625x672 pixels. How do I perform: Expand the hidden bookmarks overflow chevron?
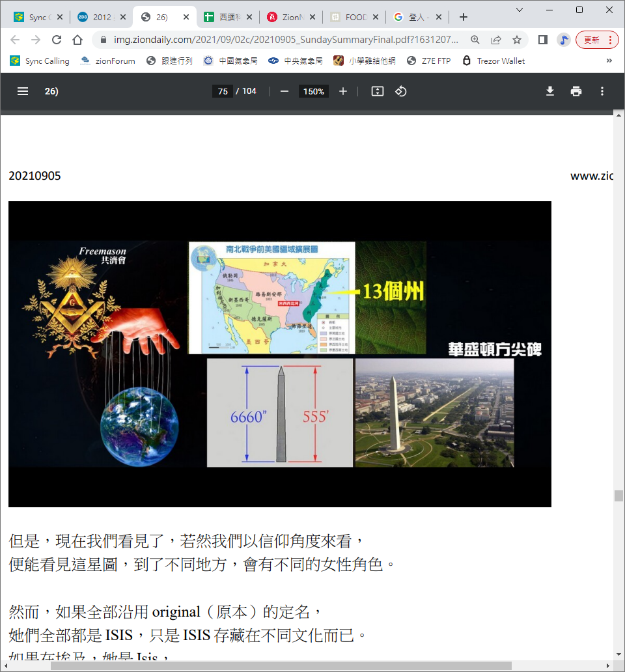[609, 61]
